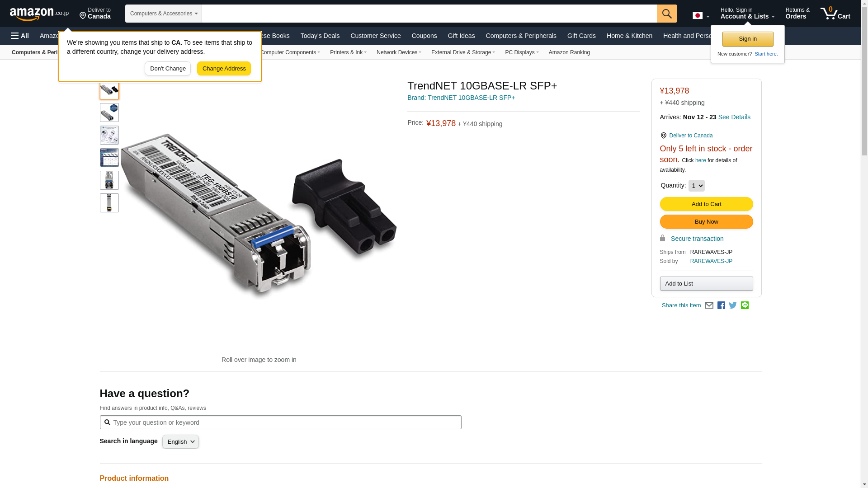Share this item via email icon
The width and height of the screenshot is (868, 488).
click(709, 305)
